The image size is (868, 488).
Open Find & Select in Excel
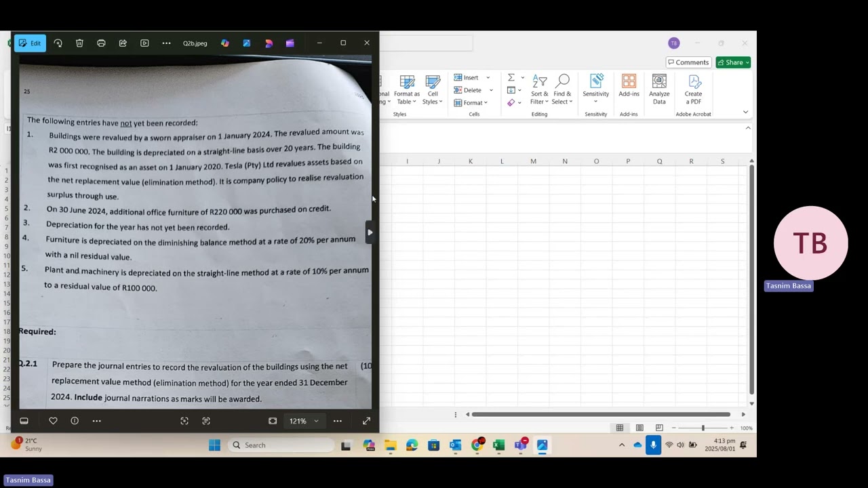coord(562,90)
